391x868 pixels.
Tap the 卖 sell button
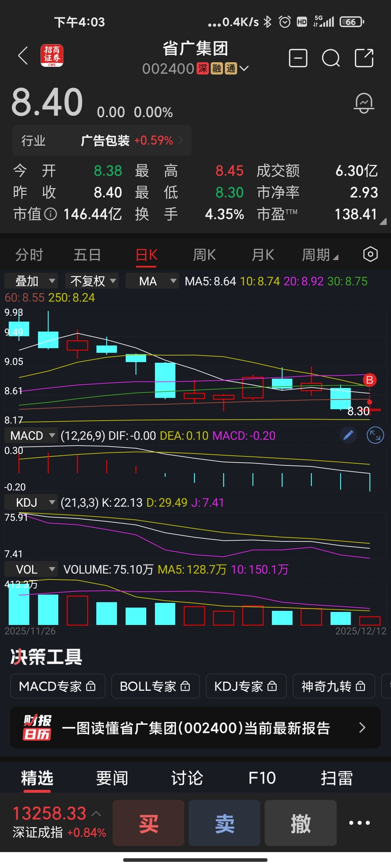click(x=224, y=823)
